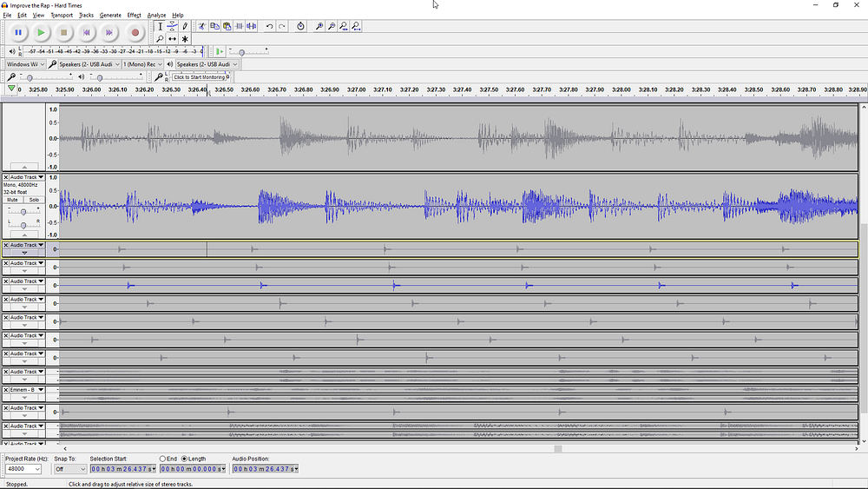Image resolution: width=868 pixels, height=489 pixels.
Task: Open the playback device Speakers dropdown
Action: pos(207,64)
